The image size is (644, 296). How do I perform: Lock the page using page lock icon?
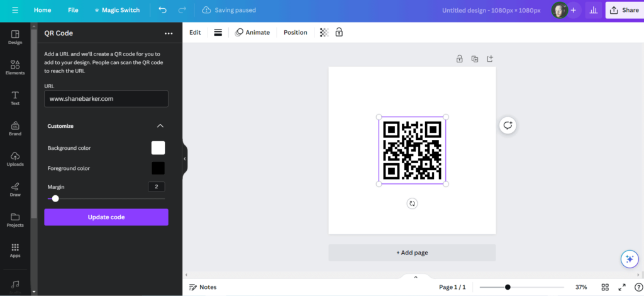coord(460,59)
